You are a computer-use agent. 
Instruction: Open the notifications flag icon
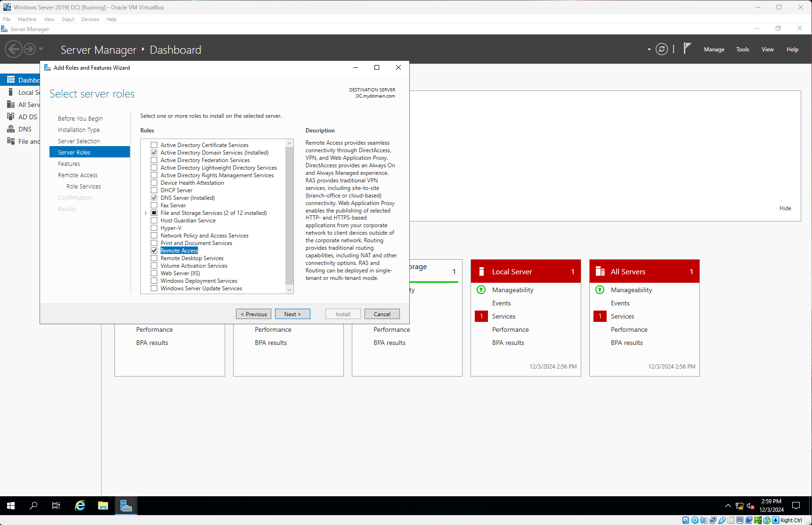point(687,48)
